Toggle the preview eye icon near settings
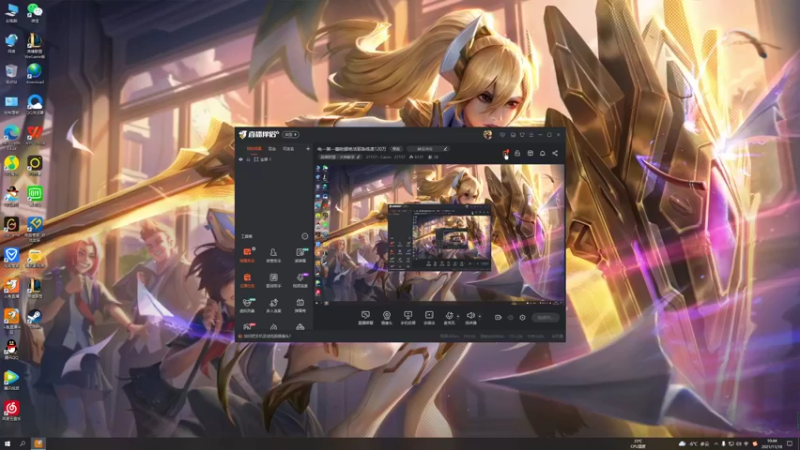 coord(510,317)
